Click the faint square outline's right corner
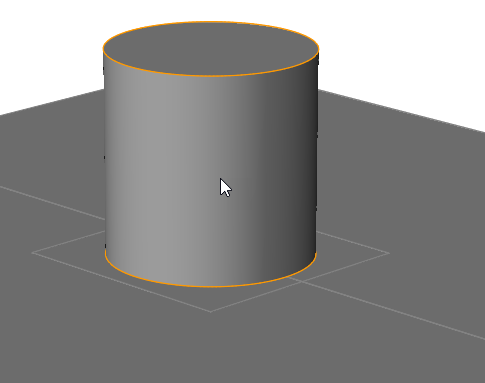The image size is (485, 383). pyautogui.click(x=388, y=253)
